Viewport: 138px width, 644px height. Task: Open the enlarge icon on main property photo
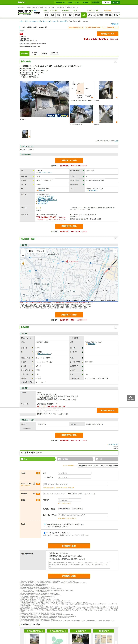tap(67, 116)
